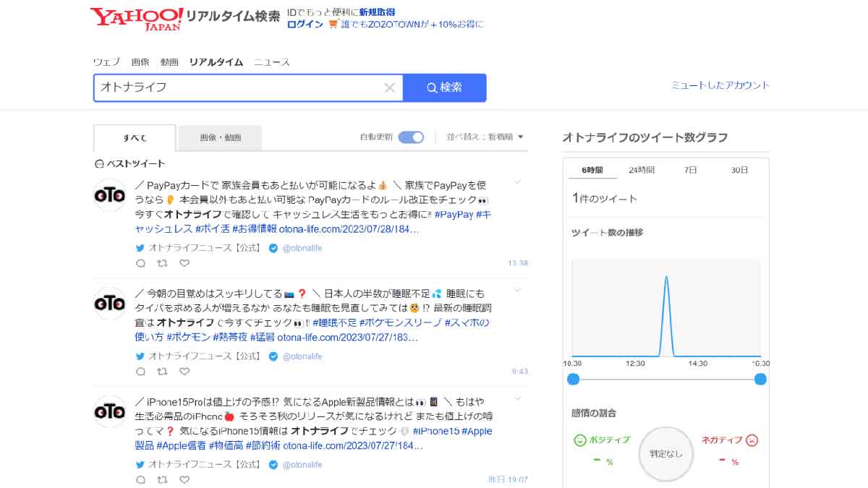The image size is (868, 488).
Task: Click the reply icon on the 13:38 tweet
Action: pyautogui.click(x=141, y=263)
